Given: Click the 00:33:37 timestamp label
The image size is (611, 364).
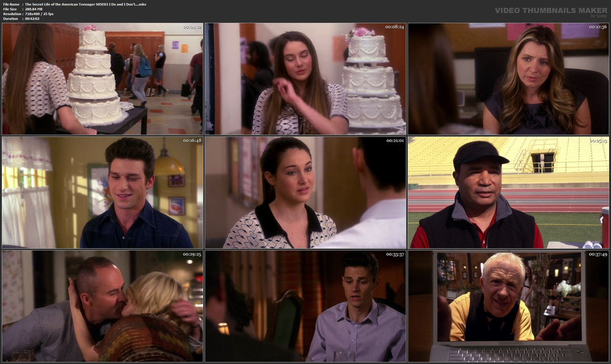Looking at the screenshot, I should [395, 254].
